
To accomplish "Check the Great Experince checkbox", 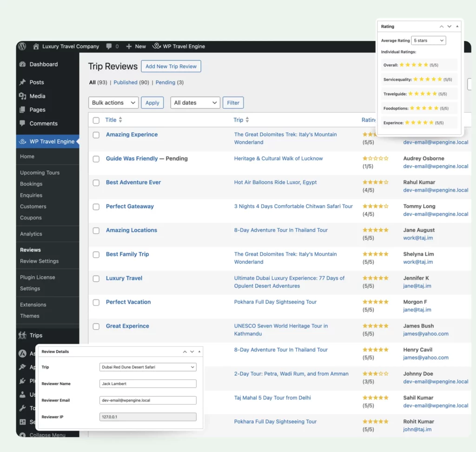I will [x=96, y=326].
